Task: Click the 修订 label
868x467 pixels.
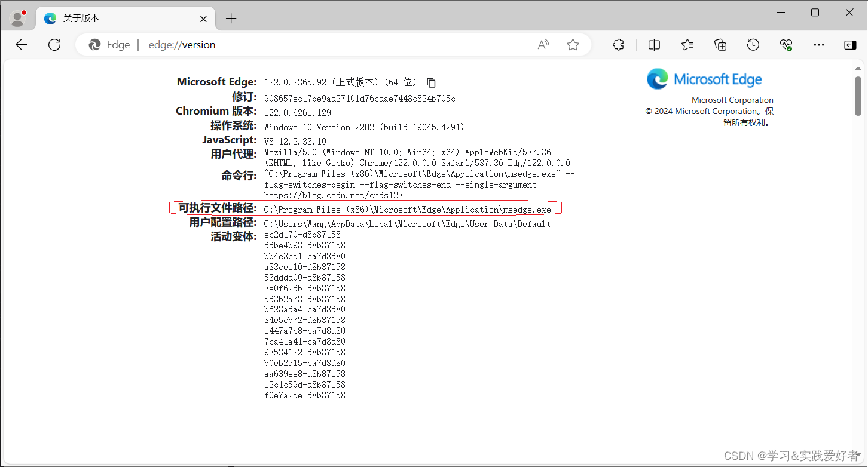Action: (244, 97)
